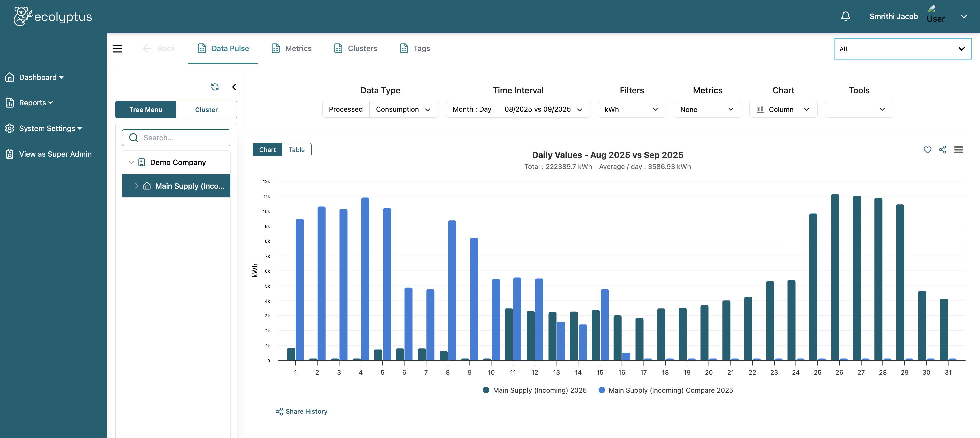The image size is (980, 438).
Task: Expand the Main Supply (Incoming) tree node
Action: (137, 186)
